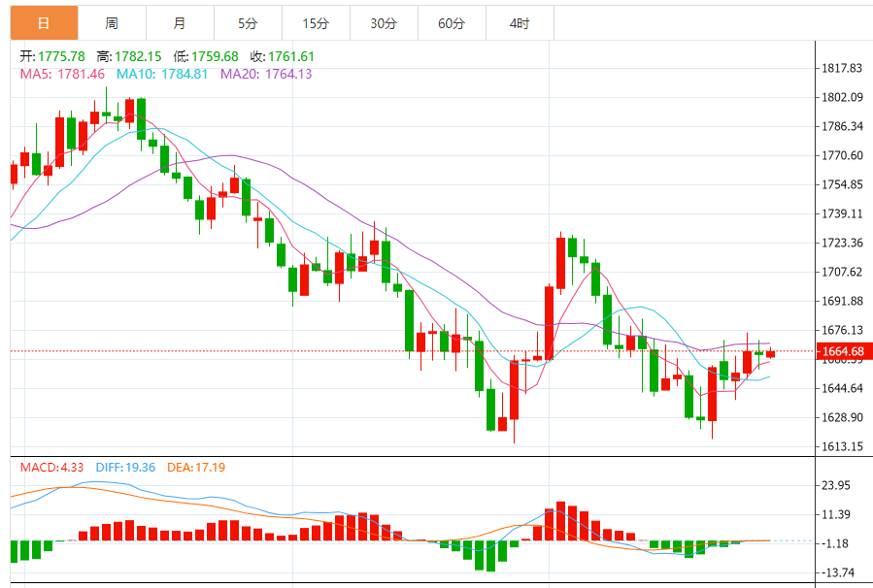Viewport: 873px width, 588px height.
Task: Switch to the 月 monthly tab
Action: (x=180, y=23)
